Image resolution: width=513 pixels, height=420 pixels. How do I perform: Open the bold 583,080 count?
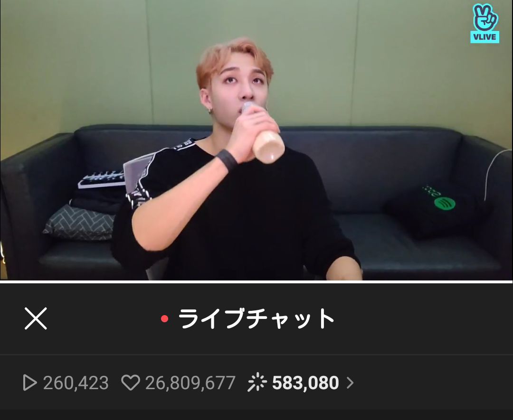(305, 383)
